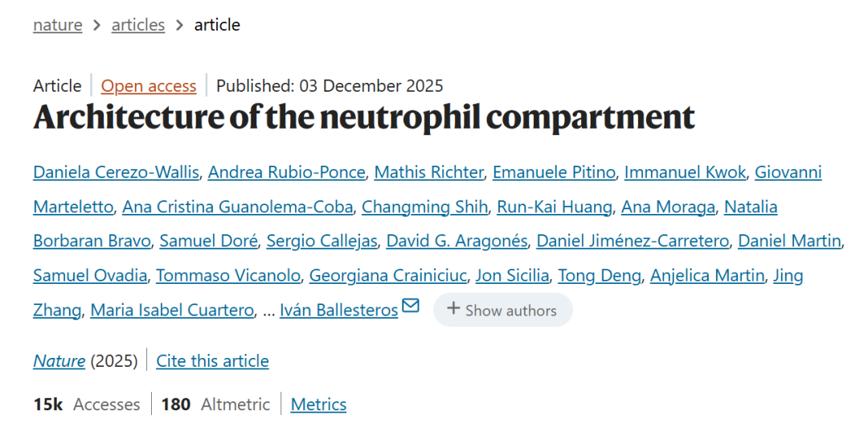Viewport: 868px width, 432px height.
Task: Click author Georgiana Crainiciuc
Action: 388,276
